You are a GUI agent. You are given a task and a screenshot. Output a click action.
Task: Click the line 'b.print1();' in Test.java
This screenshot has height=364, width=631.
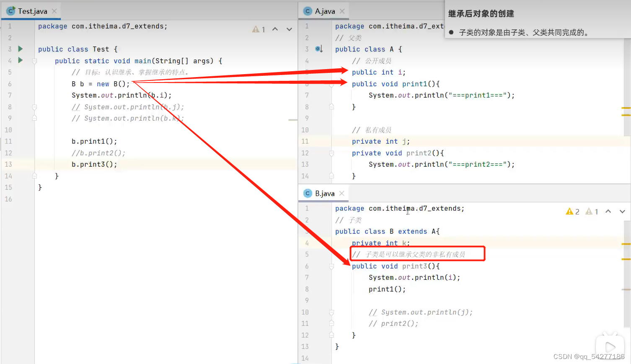tap(94, 141)
